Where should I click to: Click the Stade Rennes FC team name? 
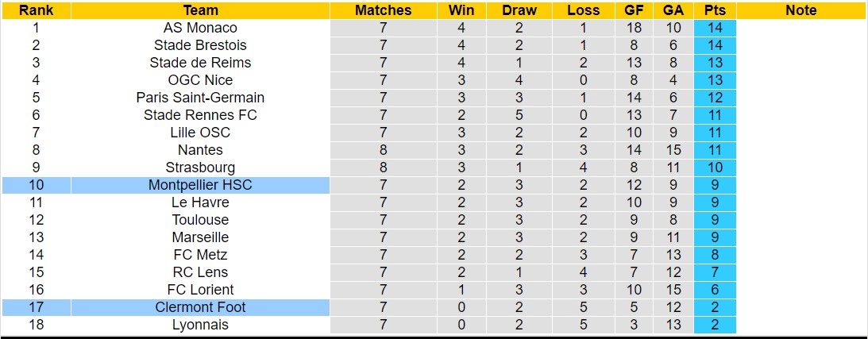[x=200, y=115]
